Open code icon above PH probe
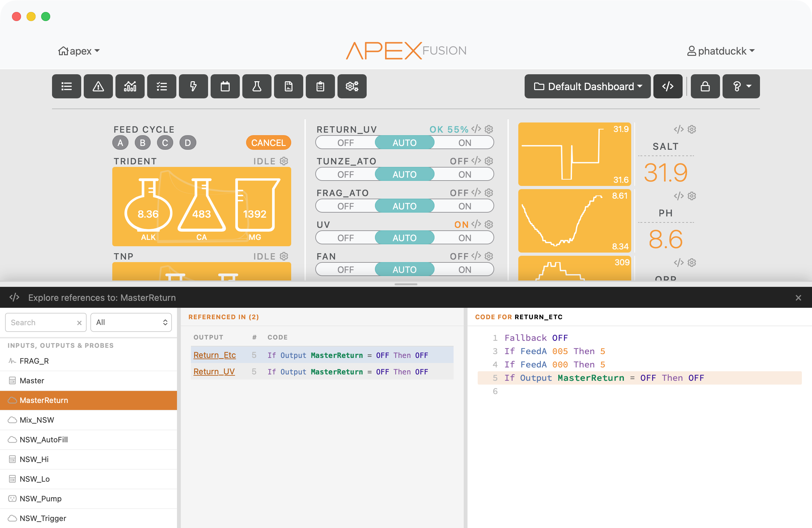The width and height of the screenshot is (812, 528). (678, 195)
